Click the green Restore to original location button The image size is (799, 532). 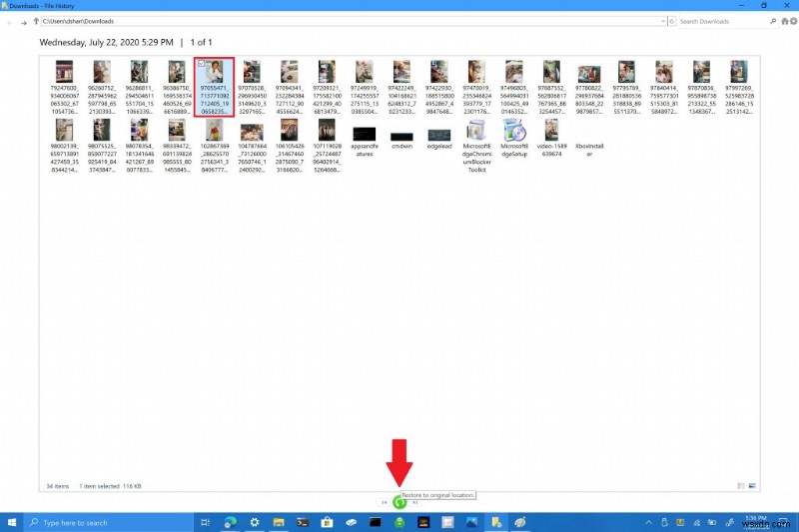[399, 502]
